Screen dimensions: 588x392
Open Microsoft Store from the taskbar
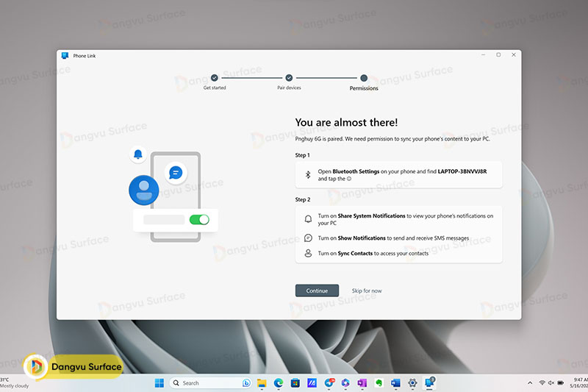[295, 383]
